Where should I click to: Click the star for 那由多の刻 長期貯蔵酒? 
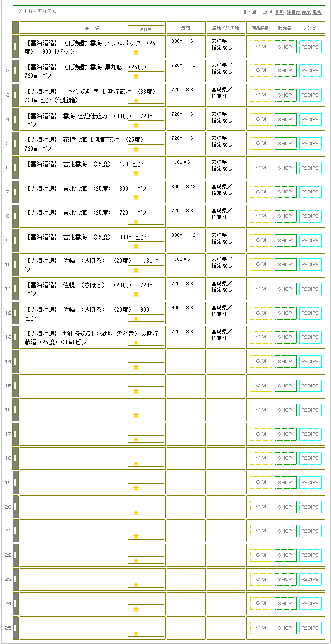136,342
